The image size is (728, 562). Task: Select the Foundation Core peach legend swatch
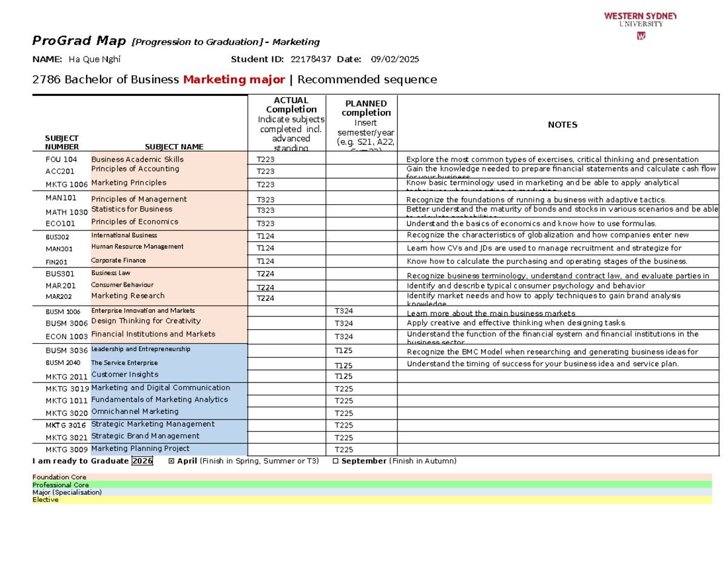click(x=243, y=477)
